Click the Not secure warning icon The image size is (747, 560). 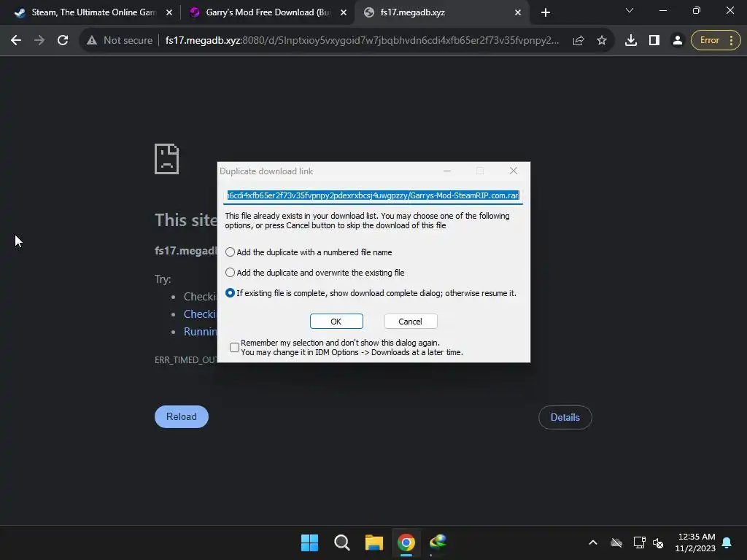(x=92, y=41)
